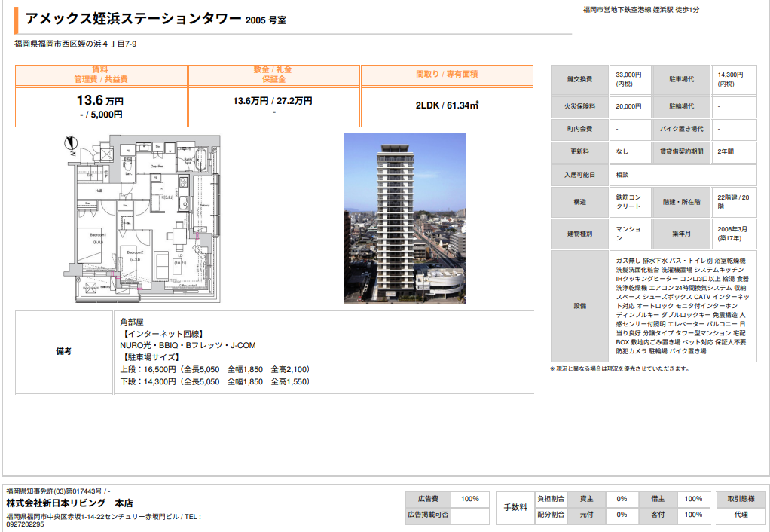Click the 賃料 管理費/共益費 header cell

coord(101,75)
